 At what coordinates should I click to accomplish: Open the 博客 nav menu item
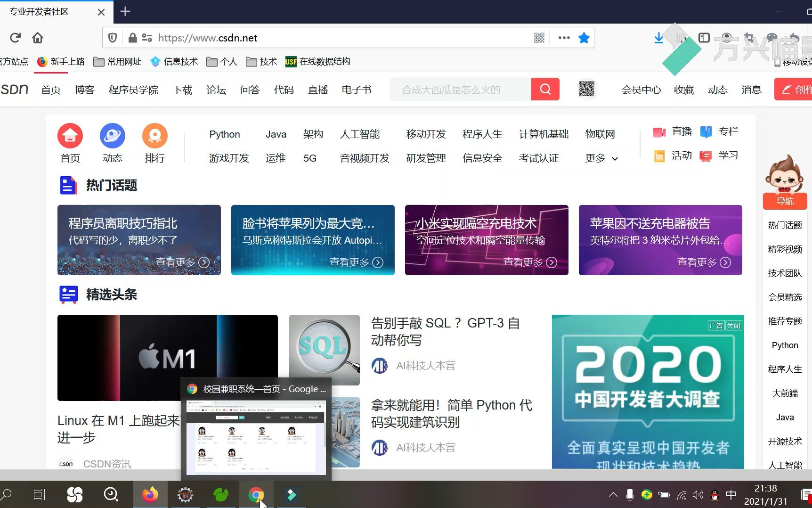pyautogui.click(x=85, y=90)
